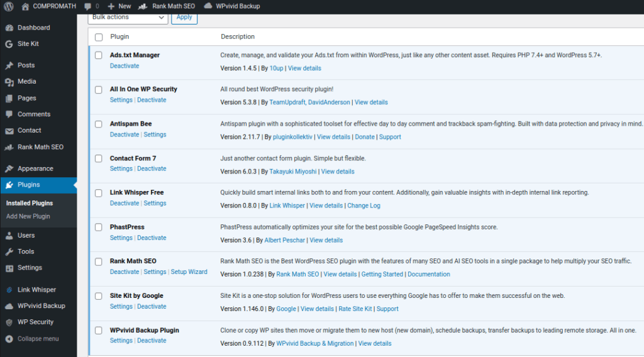The width and height of the screenshot is (644, 357).
Task: Deactivate the WPvivid Backup Plugin
Action: pyautogui.click(x=152, y=340)
